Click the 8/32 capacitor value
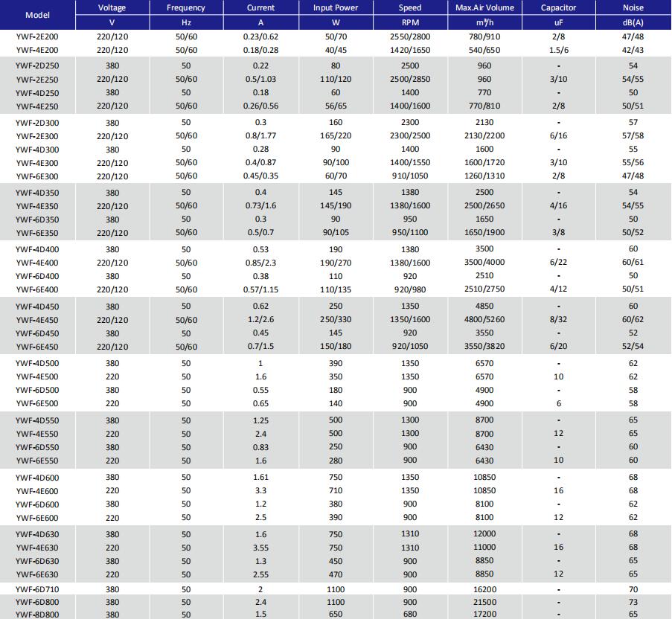 coord(558,320)
